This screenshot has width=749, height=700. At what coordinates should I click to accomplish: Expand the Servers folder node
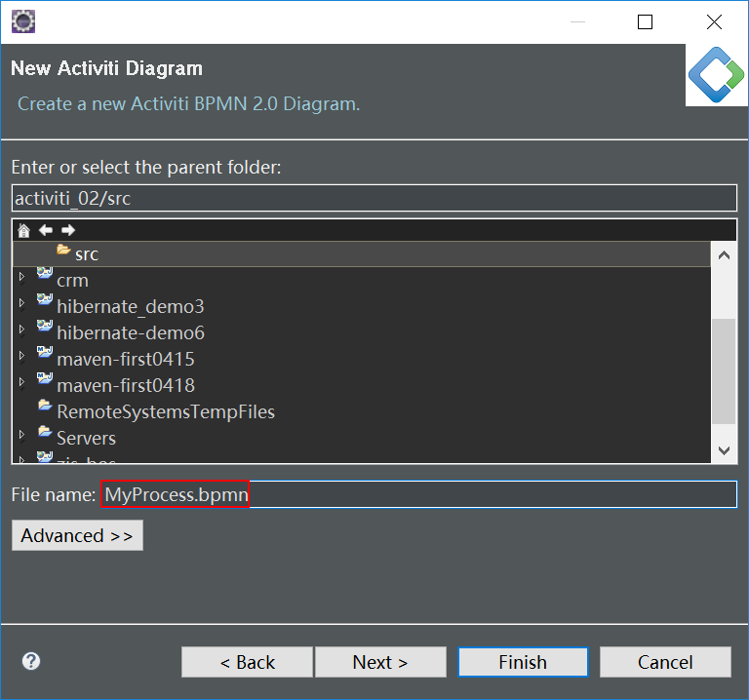tap(21, 435)
